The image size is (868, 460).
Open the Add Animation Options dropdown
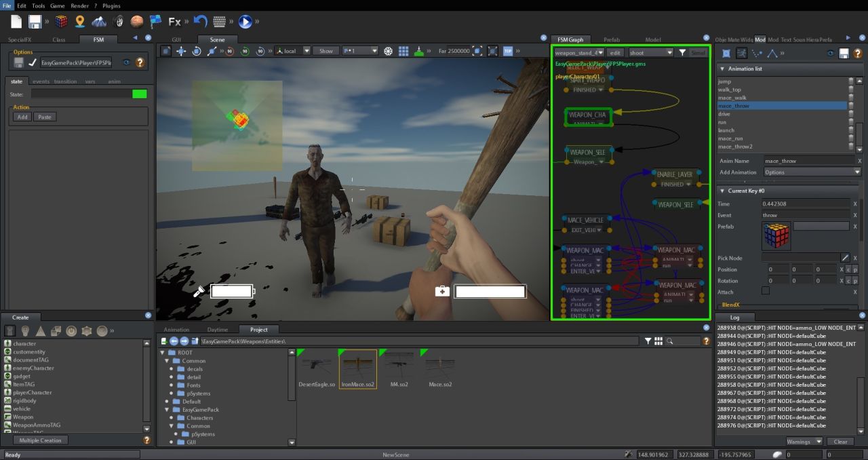click(x=811, y=172)
